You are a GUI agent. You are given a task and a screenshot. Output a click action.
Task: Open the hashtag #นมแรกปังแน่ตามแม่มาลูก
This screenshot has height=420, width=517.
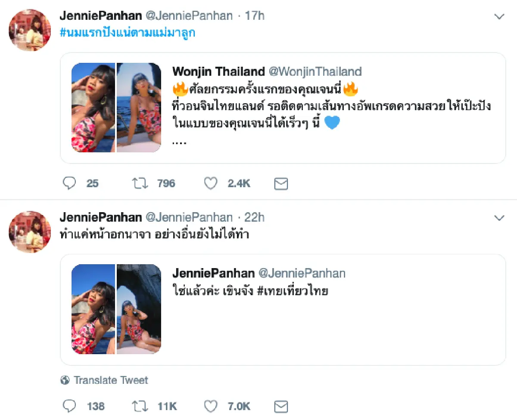pyautogui.click(x=127, y=32)
